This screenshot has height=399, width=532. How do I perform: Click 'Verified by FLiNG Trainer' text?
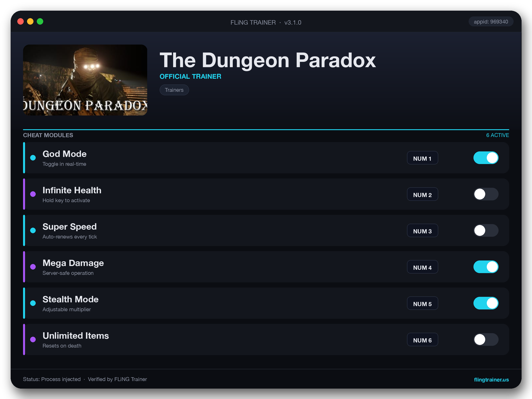117,379
